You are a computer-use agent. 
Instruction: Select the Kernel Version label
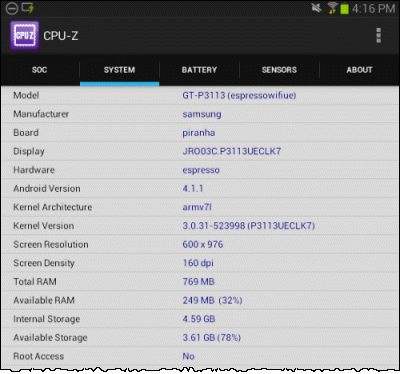(44, 226)
